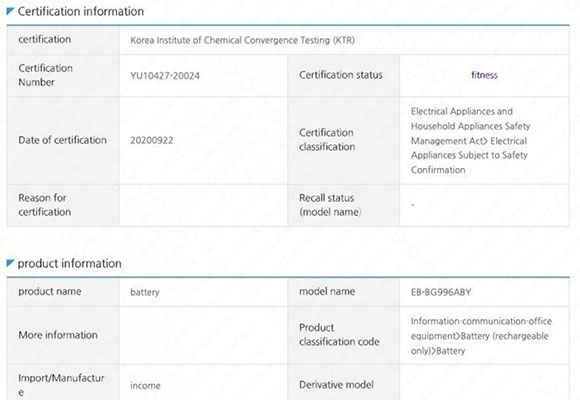Click the Certification information triangle icon
Viewport: 580px width, 400px height.
click(10, 11)
